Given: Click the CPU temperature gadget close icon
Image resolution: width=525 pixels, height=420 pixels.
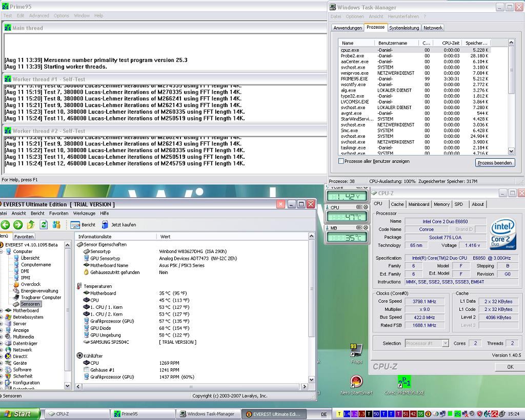Looking at the screenshot, I should (366, 207).
